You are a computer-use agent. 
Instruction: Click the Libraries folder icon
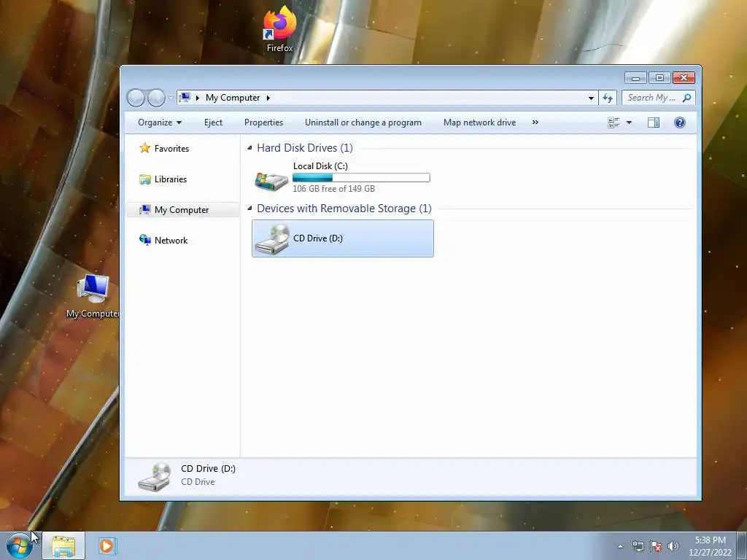145,179
